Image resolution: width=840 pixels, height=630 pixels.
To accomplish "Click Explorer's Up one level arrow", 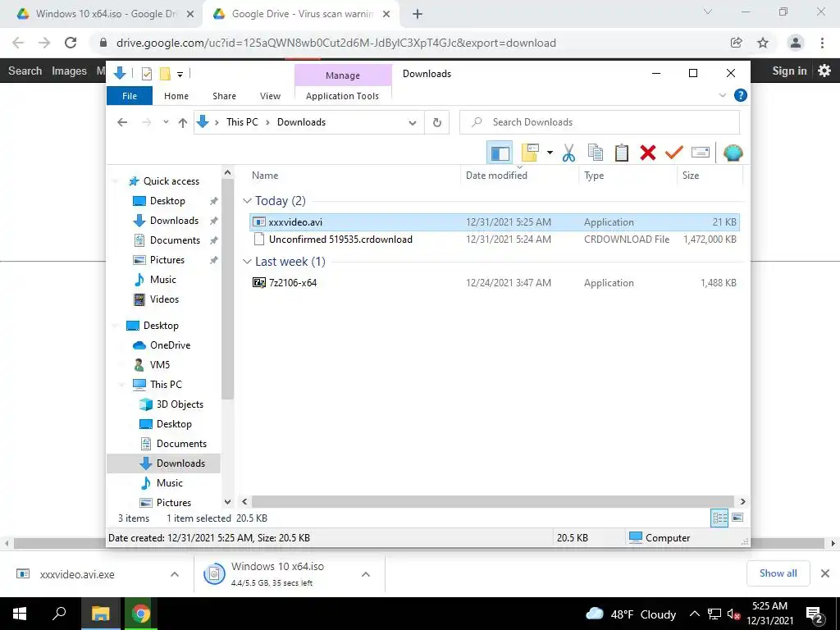I will pyautogui.click(x=183, y=123).
